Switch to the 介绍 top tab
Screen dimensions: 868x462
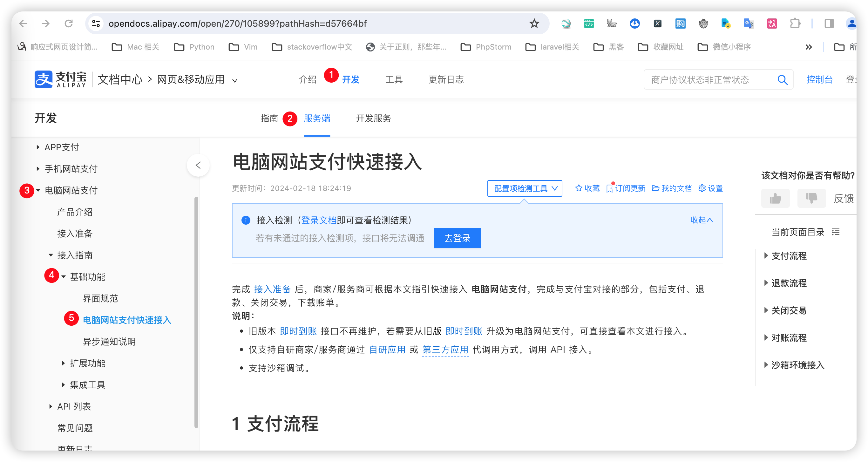[x=308, y=80]
